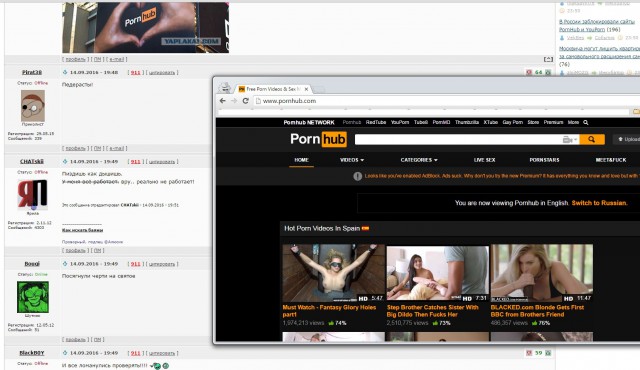Expand the VIDEOS dropdown menu
Image resolution: width=640 pixels, height=370 pixels.
pyautogui.click(x=352, y=160)
